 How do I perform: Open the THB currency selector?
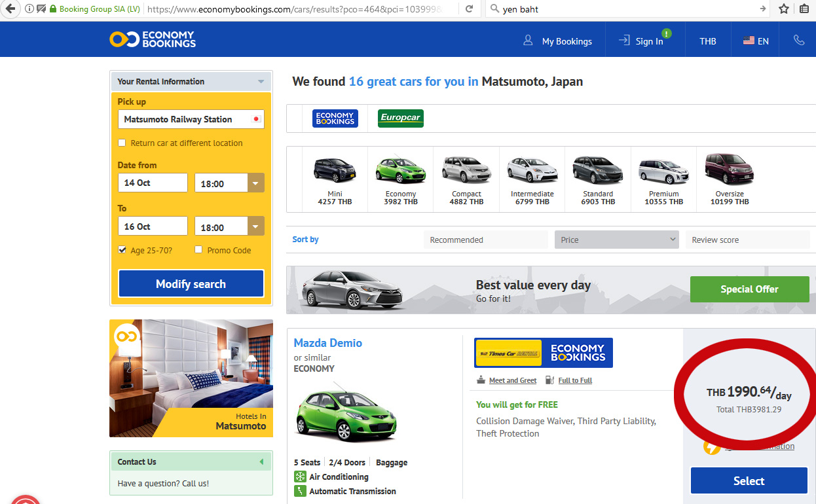[708, 41]
